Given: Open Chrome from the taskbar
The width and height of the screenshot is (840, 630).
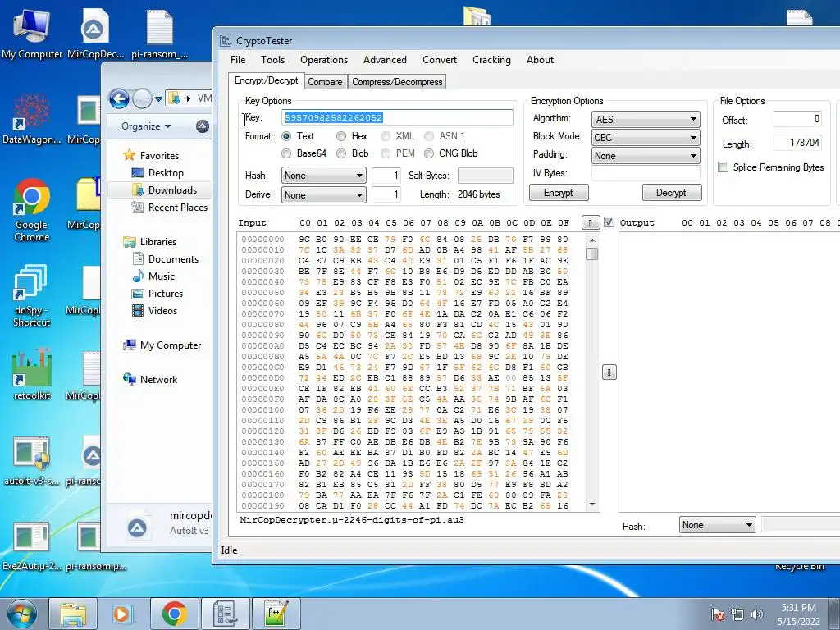Looking at the screenshot, I should pos(174,614).
